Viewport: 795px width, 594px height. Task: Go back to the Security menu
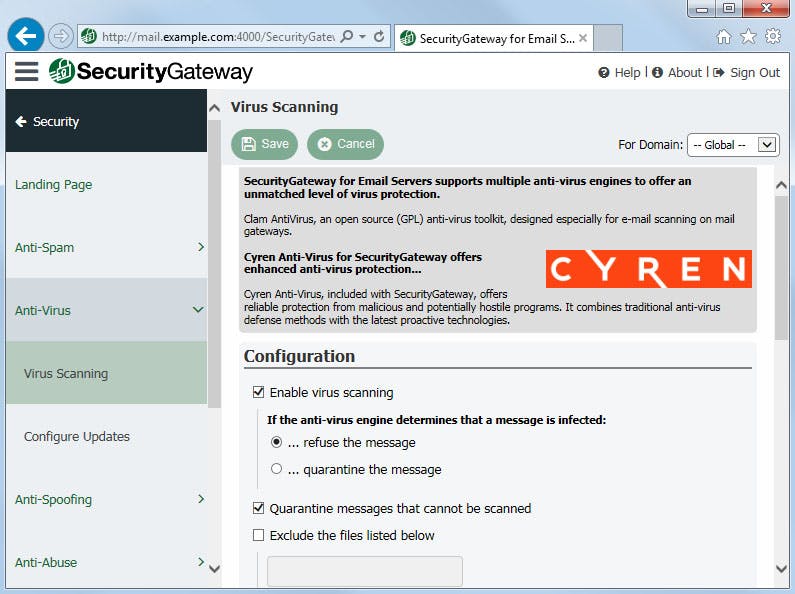(106, 121)
